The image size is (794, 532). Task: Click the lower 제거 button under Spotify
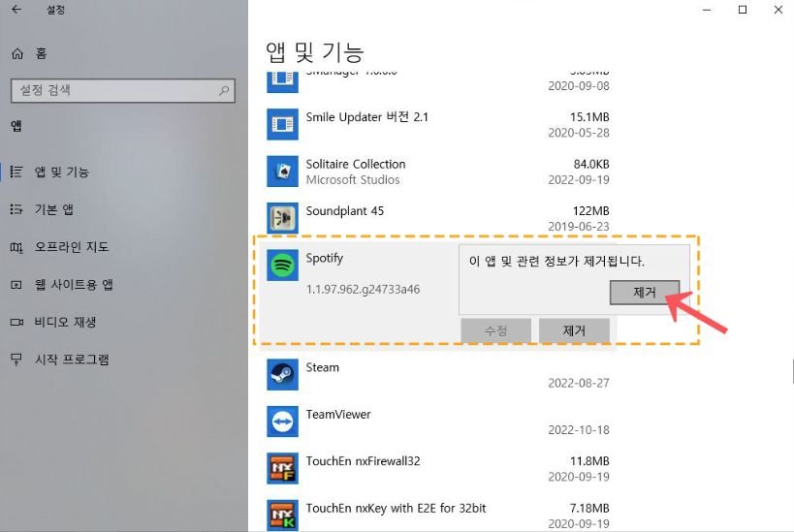574,330
